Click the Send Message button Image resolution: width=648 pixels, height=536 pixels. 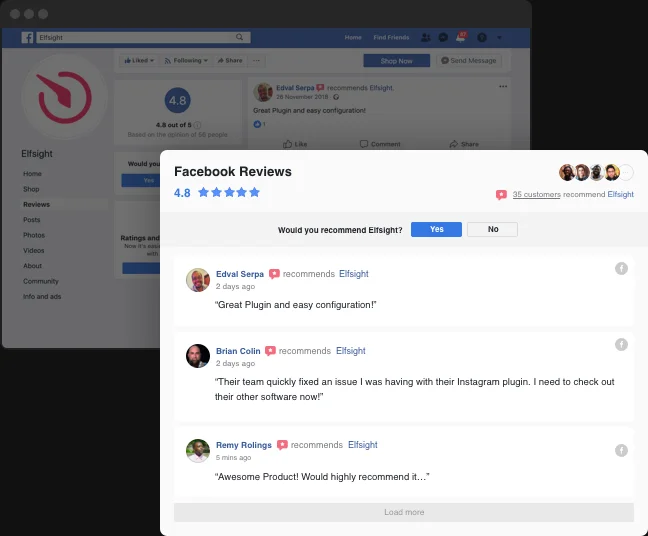469,61
